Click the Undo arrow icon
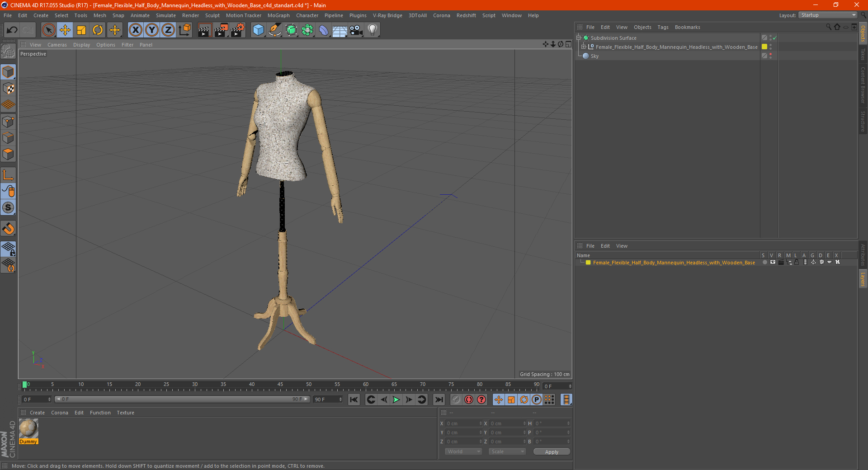Screen dimensions: 868x470 [x=12, y=30]
